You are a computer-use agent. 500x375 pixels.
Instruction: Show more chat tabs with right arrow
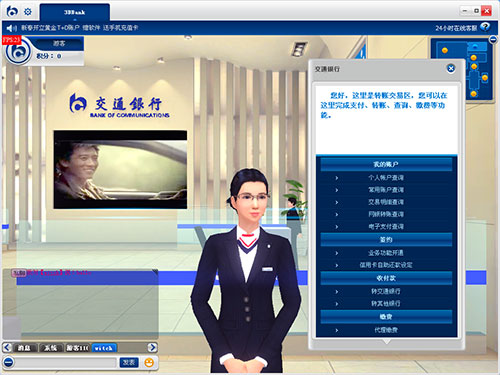click(152, 347)
